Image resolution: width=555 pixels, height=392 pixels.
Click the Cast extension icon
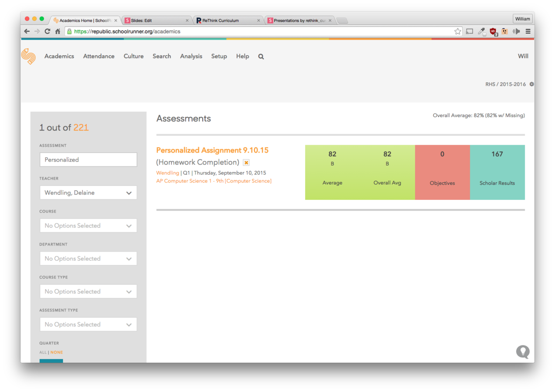(x=470, y=31)
